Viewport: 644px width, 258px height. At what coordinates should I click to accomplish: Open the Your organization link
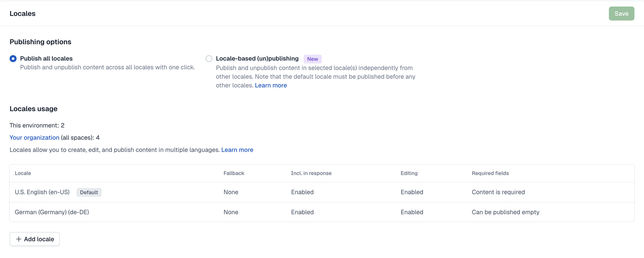tap(34, 138)
